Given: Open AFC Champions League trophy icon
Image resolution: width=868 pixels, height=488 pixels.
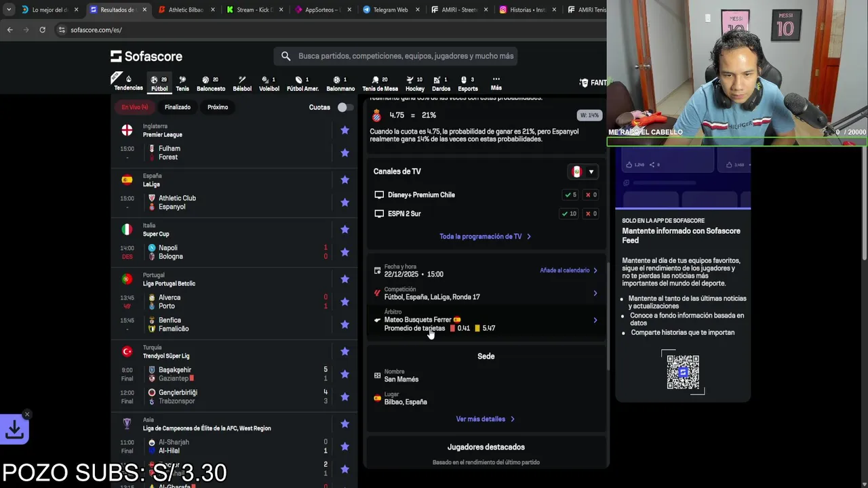Looking at the screenshot, I should point(127,424).
